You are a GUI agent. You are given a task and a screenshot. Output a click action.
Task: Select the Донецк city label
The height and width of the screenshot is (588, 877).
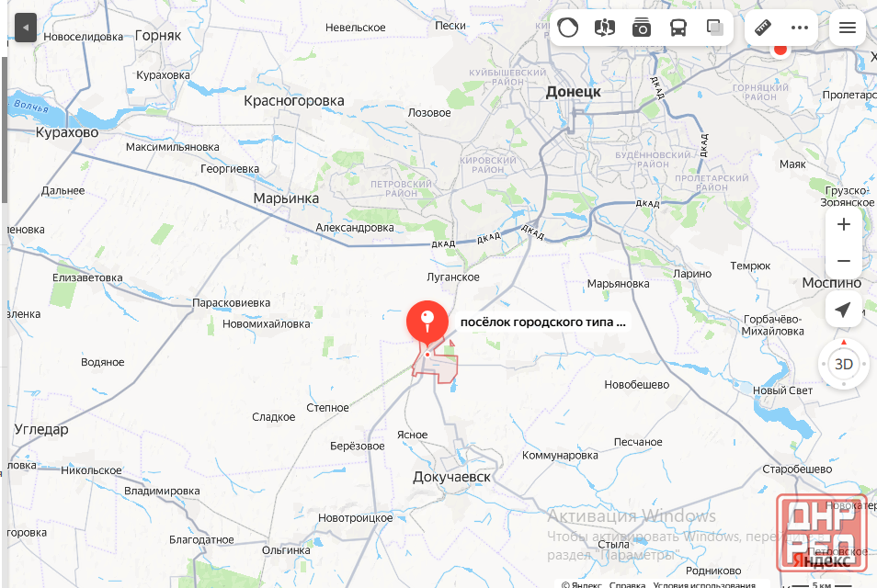[574, 92]
